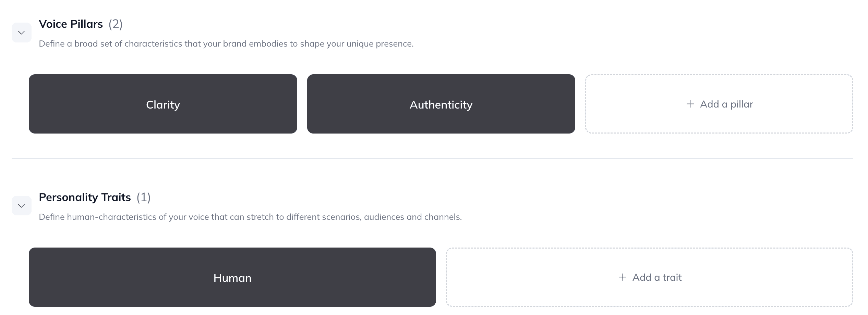Open the Clarity pillar card

click(x=163, y=104)
